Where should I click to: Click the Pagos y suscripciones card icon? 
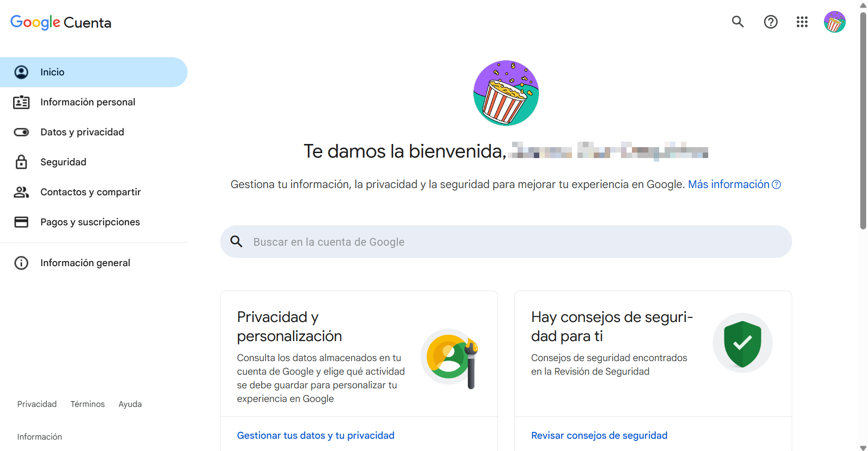(21, 222)
